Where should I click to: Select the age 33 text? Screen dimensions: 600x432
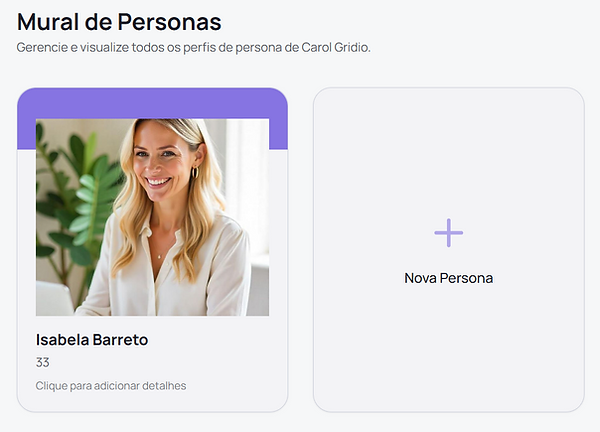[x=42, y=362]
